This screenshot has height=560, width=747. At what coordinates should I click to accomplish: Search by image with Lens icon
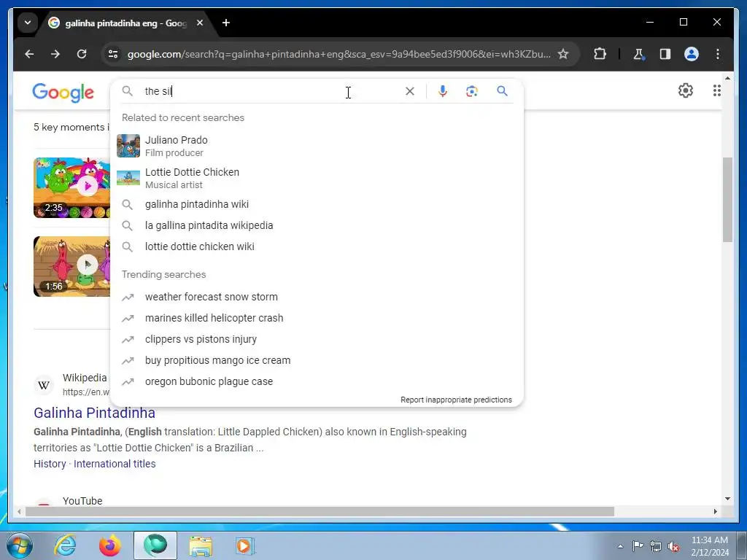click(472, 91)
